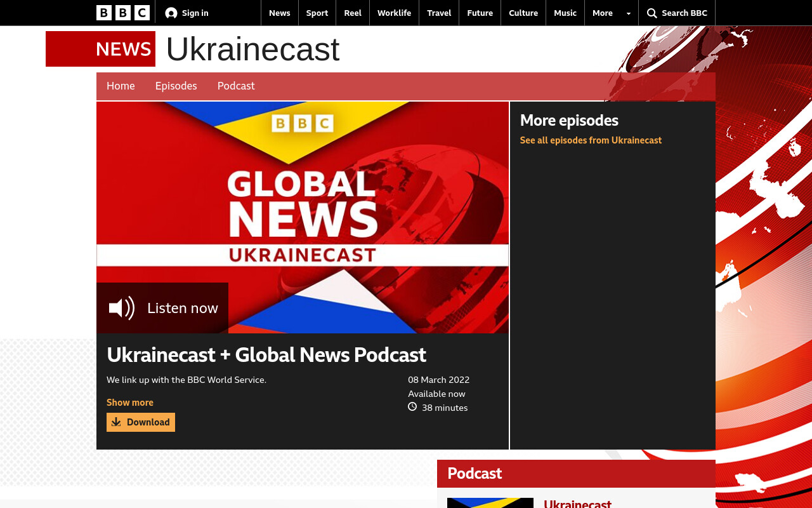
Task: Click the BBC World Service description text
Action: (187, 380)
